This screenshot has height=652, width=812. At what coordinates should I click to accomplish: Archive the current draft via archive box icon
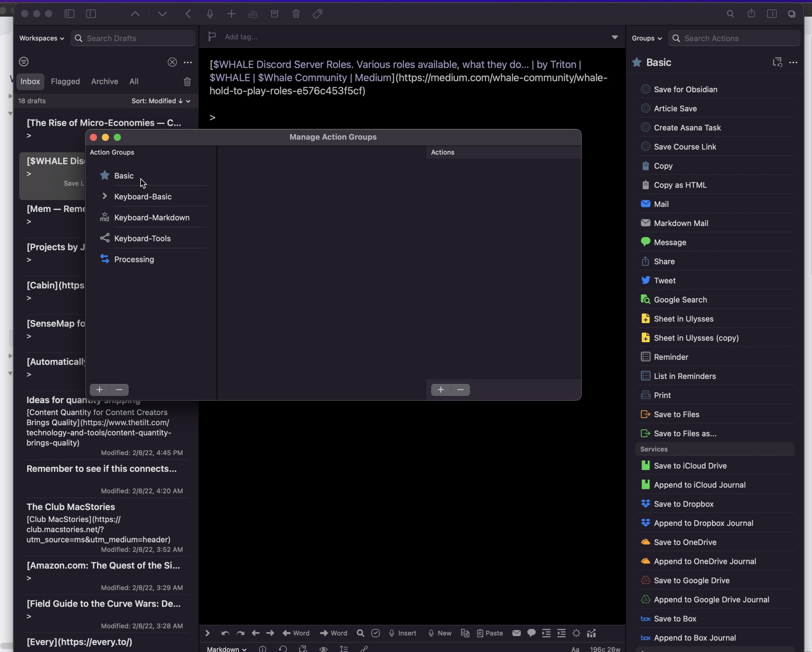275,14
